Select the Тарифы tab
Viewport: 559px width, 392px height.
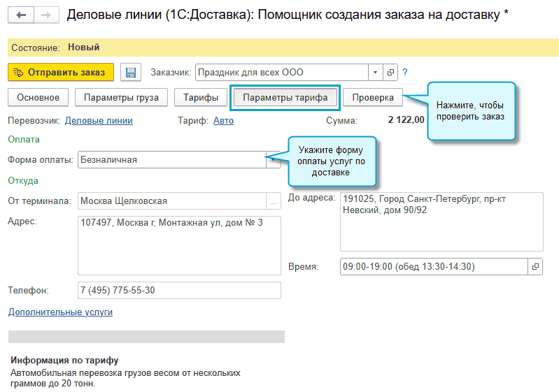tap(201, 97)
